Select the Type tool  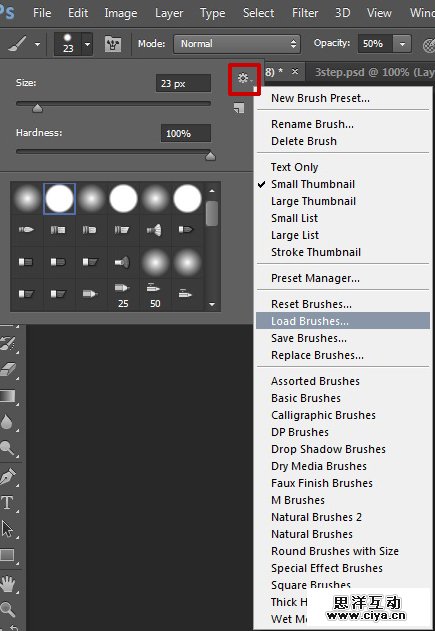7,503
